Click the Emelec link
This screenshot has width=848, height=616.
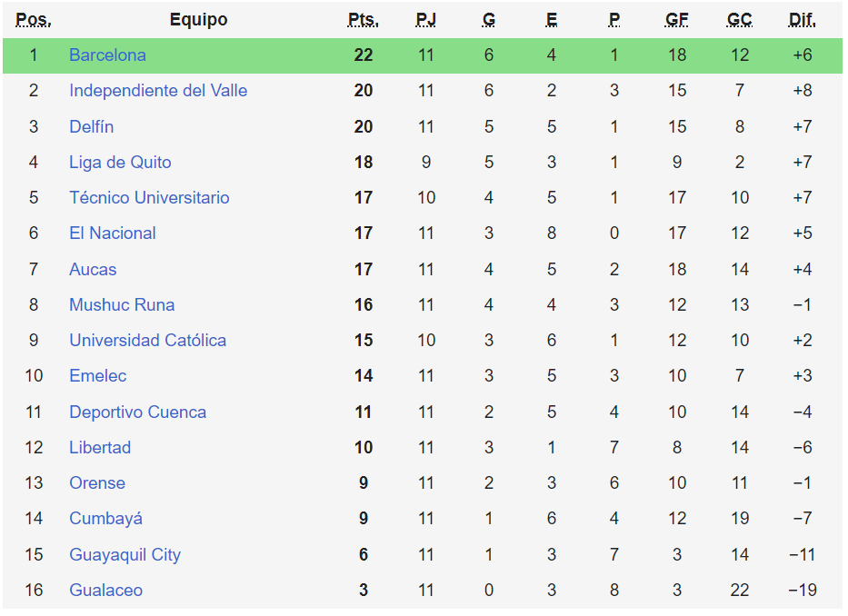pyautogui.click(x=98, y=376)
